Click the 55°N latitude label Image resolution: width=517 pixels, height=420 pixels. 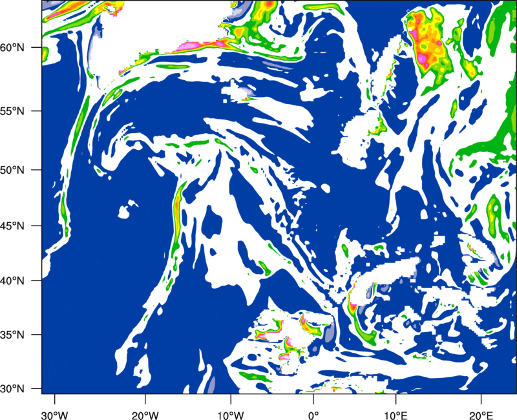[x=12, y=110]
